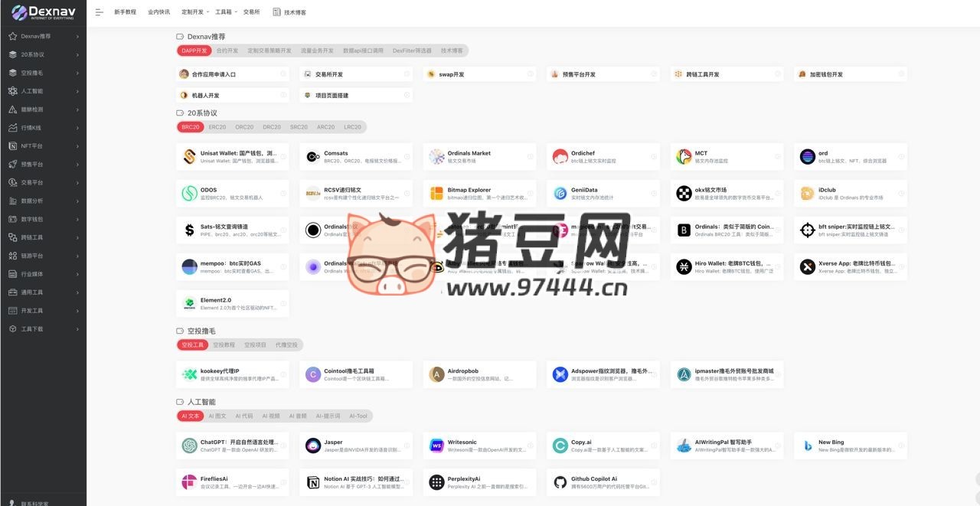Switch to the AI 代码 tab

click(x=244, y=416)
